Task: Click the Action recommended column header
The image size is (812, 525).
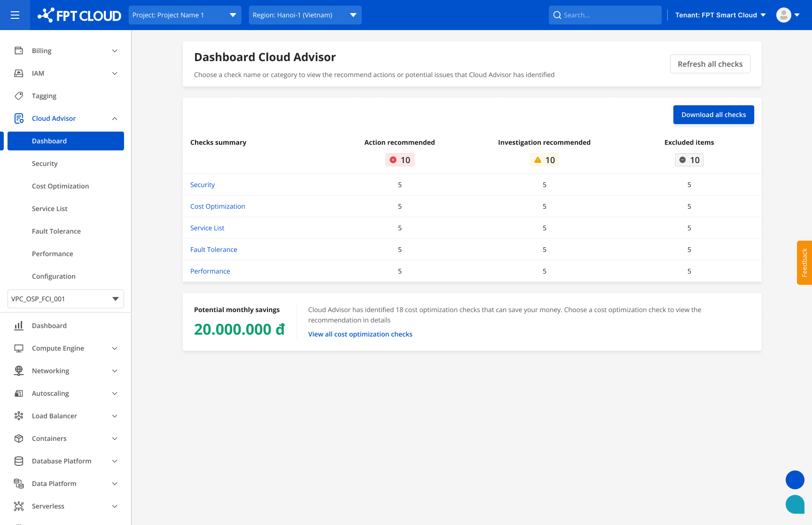Action: 400,142
